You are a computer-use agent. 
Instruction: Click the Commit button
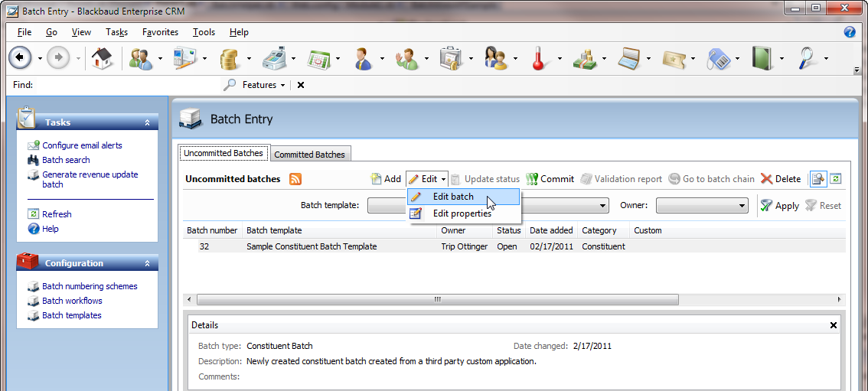[x=550, y=179]
